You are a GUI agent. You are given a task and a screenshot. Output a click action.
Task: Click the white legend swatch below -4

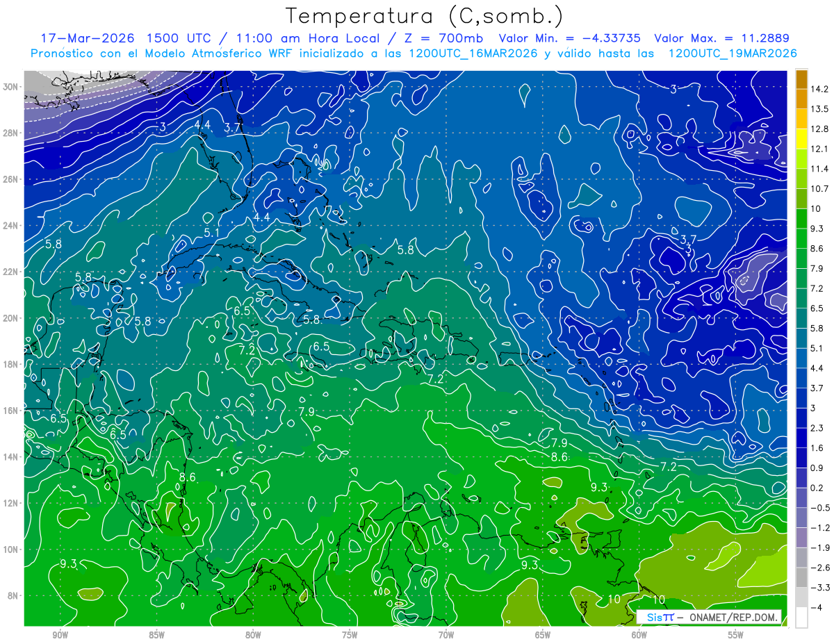[801, 618]
